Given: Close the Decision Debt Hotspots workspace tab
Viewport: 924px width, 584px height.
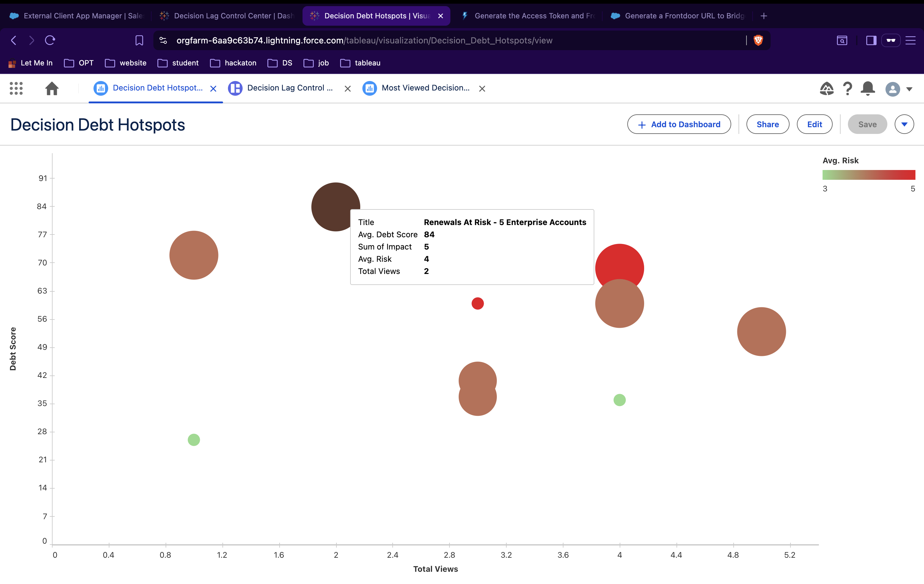Looking at the screenshot, I should click(x=213, y=89).
